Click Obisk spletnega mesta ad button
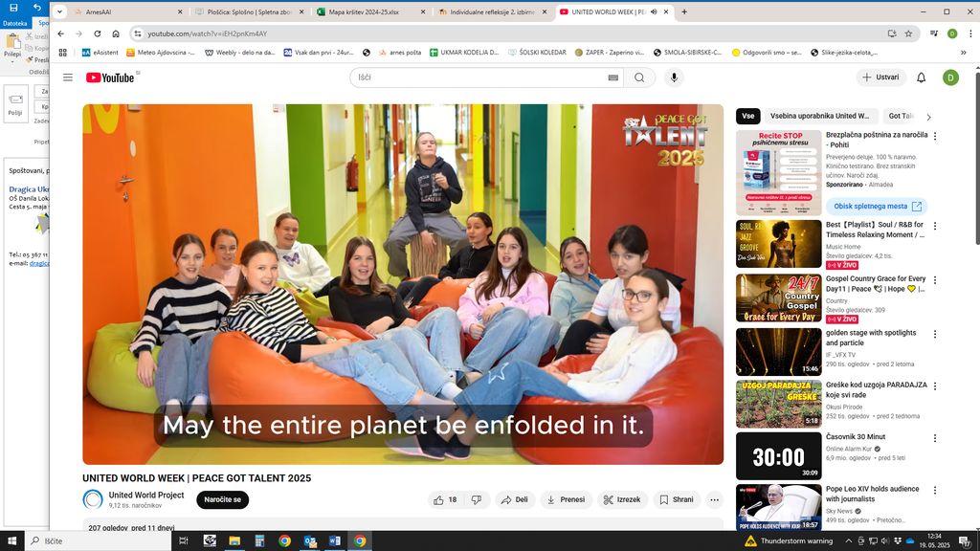The width and height of the screenshot is (980, 551). (x=877, y=206)
